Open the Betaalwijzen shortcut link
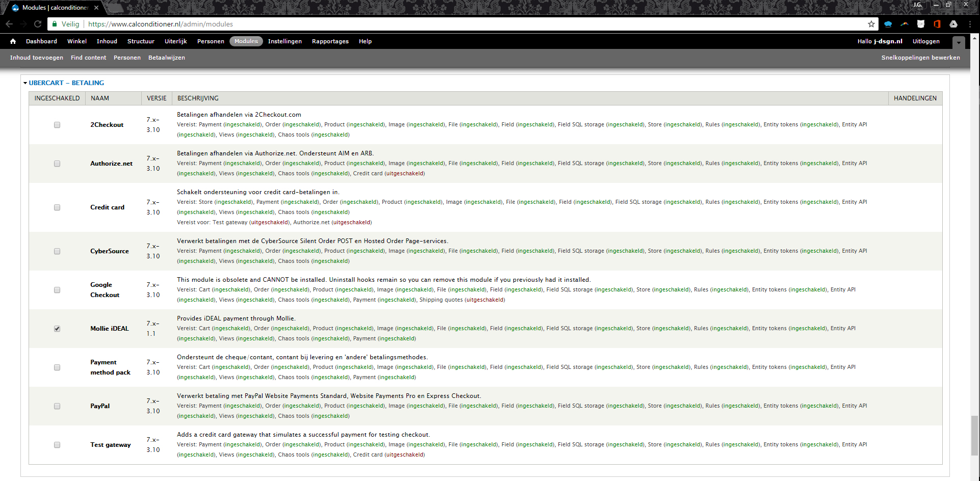Viewport: 980px width, 481px height. 166,58
